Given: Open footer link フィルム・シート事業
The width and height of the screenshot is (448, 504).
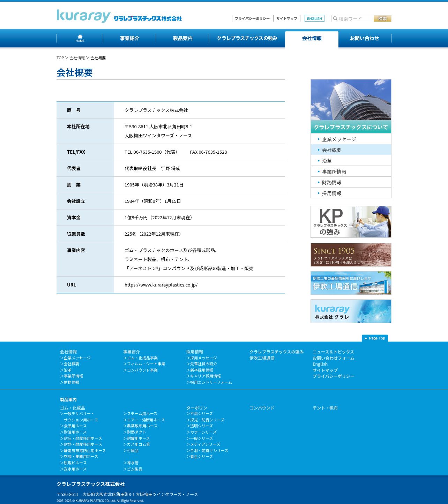Looking at the screenshot, I should click(x=144, y=364).
